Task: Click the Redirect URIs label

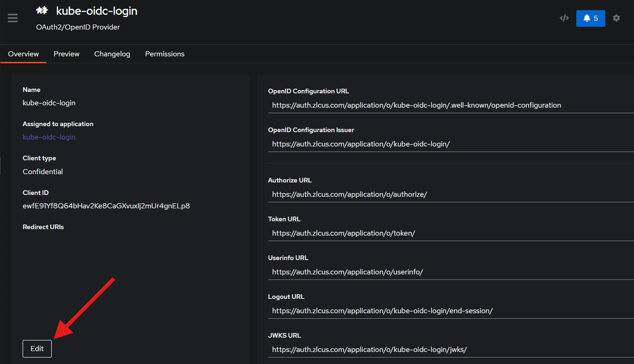Action: pyautogui.click(x=43, y=227)
